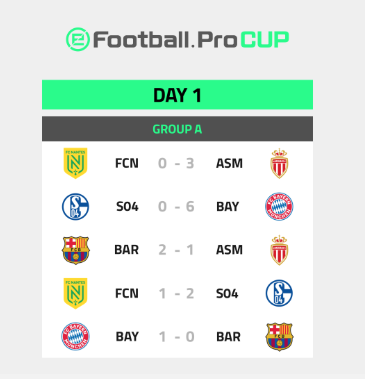Screen dimensions: 365x379
Task: Click the 0 - 3 score of FCN vs ASM
Action: pos(176,163)
